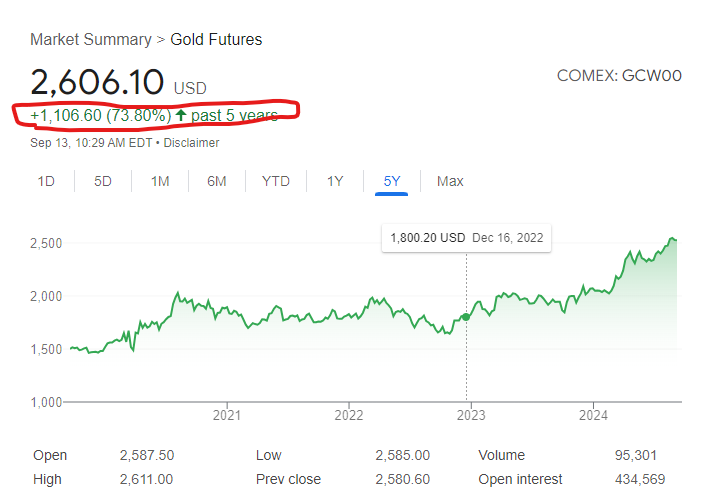This screenshot has width=706, height=497.
Task: Click the 2,606.10 current price
Action: click(x=98, y=83)
